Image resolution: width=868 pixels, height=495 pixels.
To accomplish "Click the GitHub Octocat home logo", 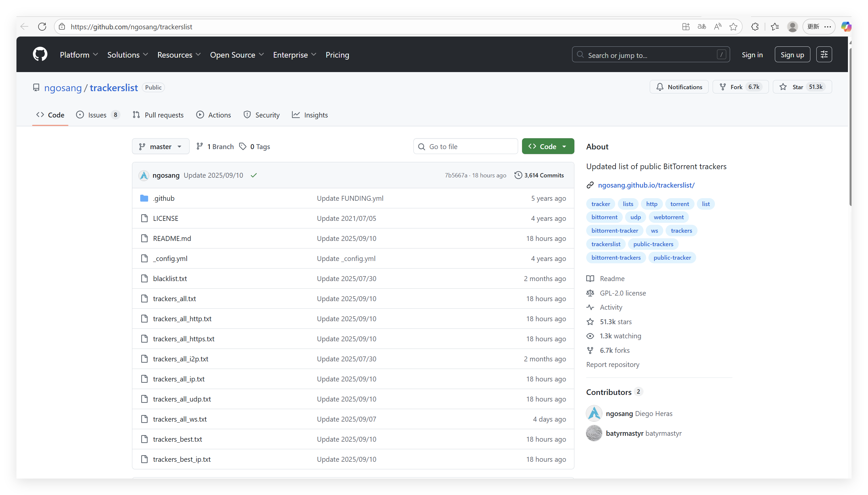I will 40,54.
